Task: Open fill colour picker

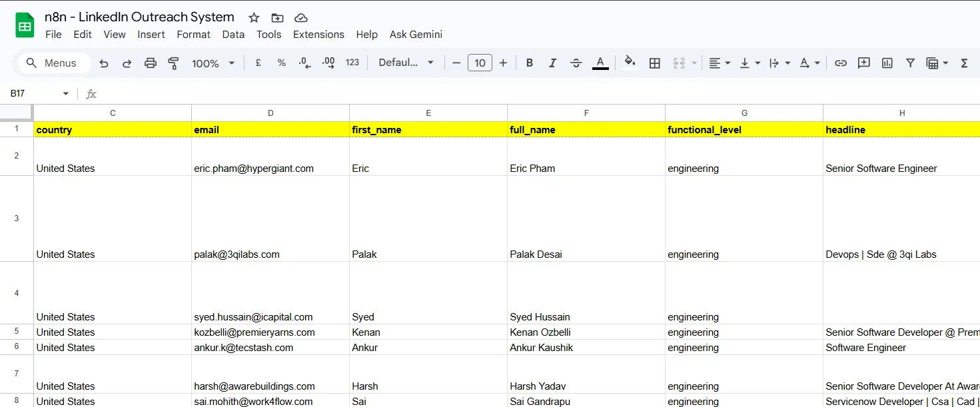Action: pyautogui.click(x=630, y=63)
